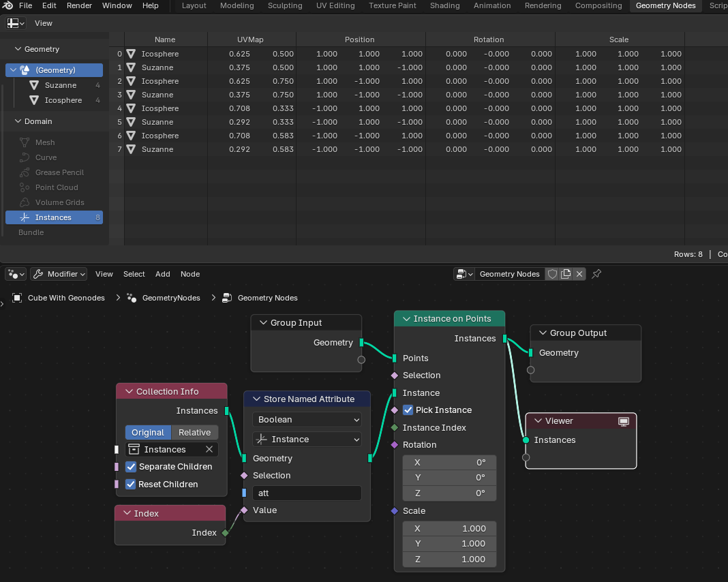Select Suzanne in the geometry tree
The image size is (728, 582).
61,85
